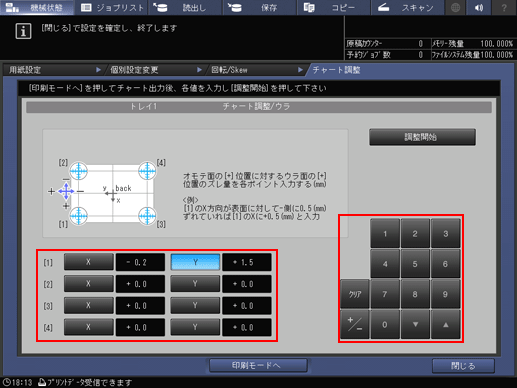Click the globe network icon
This screenshot has height=388, width=517.
pyautogui.click(x=455, y=7)
